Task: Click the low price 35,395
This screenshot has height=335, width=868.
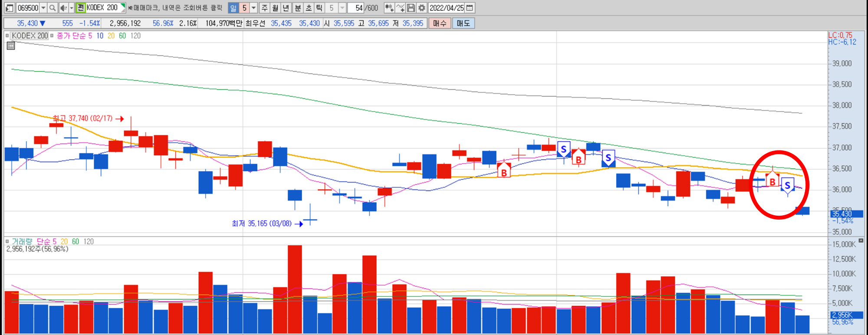Action: (x=413, y=23)
